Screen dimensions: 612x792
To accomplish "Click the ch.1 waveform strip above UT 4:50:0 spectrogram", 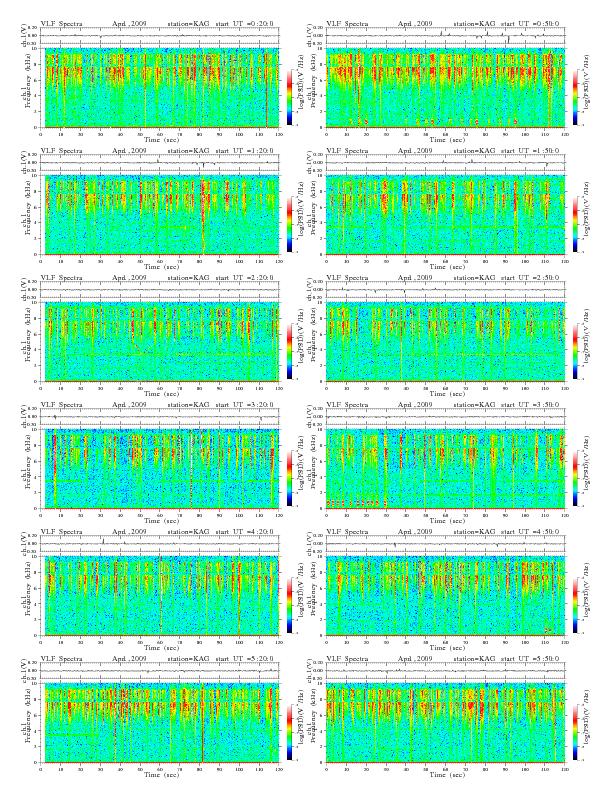I will click(x=445, y=544).
